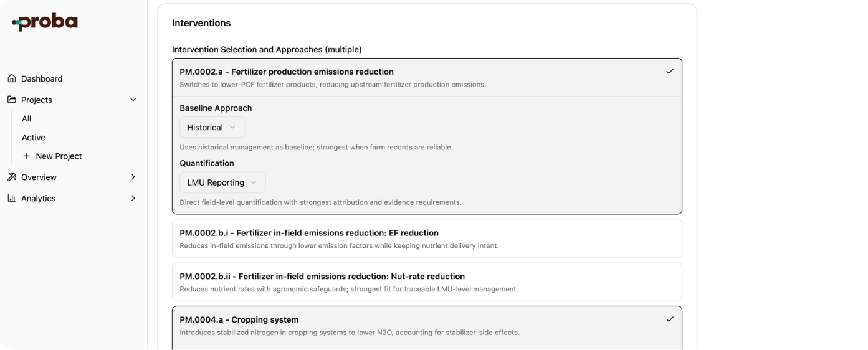Deselect PM.0004.a Cropping system checkmark
The height and width of the screenshot is (350, 868).
pos(670,319)
